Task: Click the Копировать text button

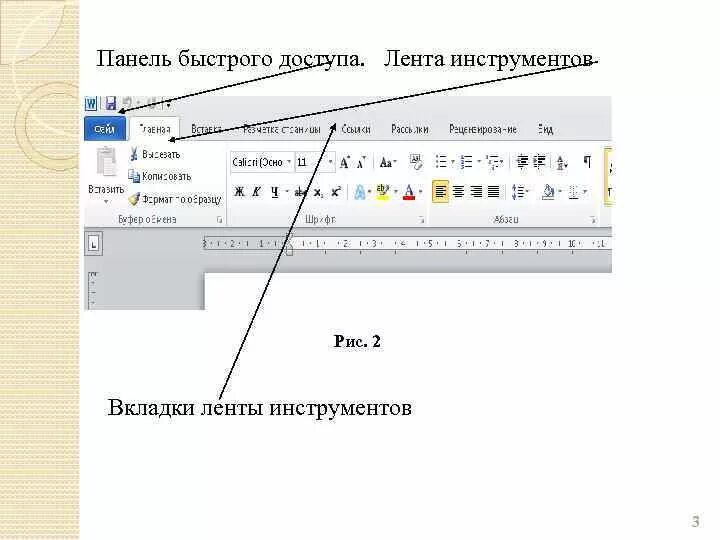Action: (x=166, y=176)
